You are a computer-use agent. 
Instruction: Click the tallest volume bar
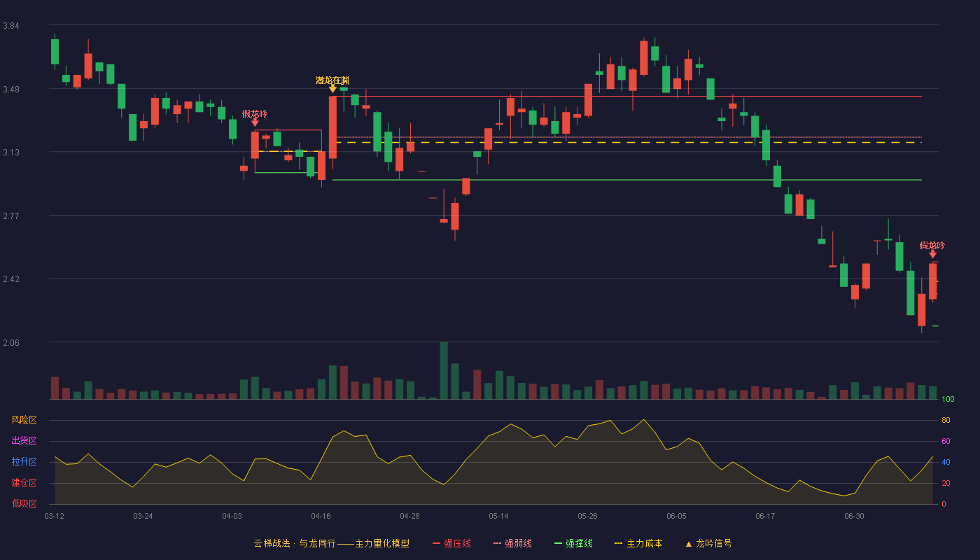pyautogui.click(x=444, y=370)
